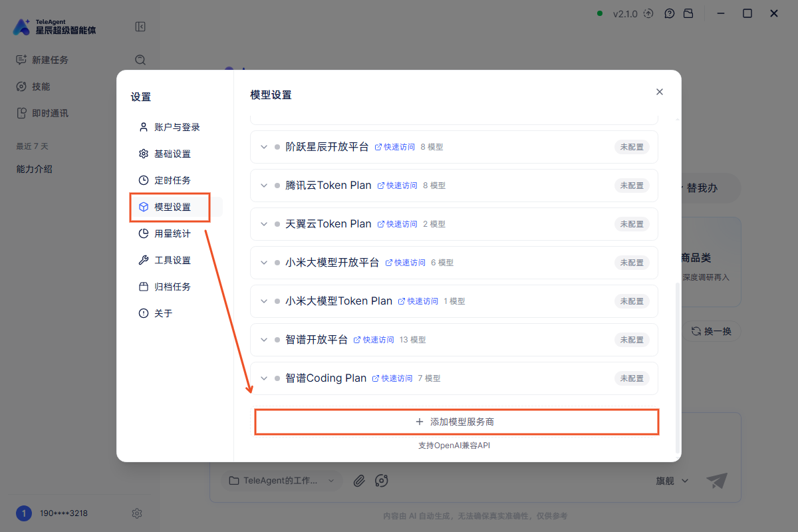This screenshot has height=532, width=798.
Task: Open 技能 in the main sidebar
Action: (x=33, y=86)
